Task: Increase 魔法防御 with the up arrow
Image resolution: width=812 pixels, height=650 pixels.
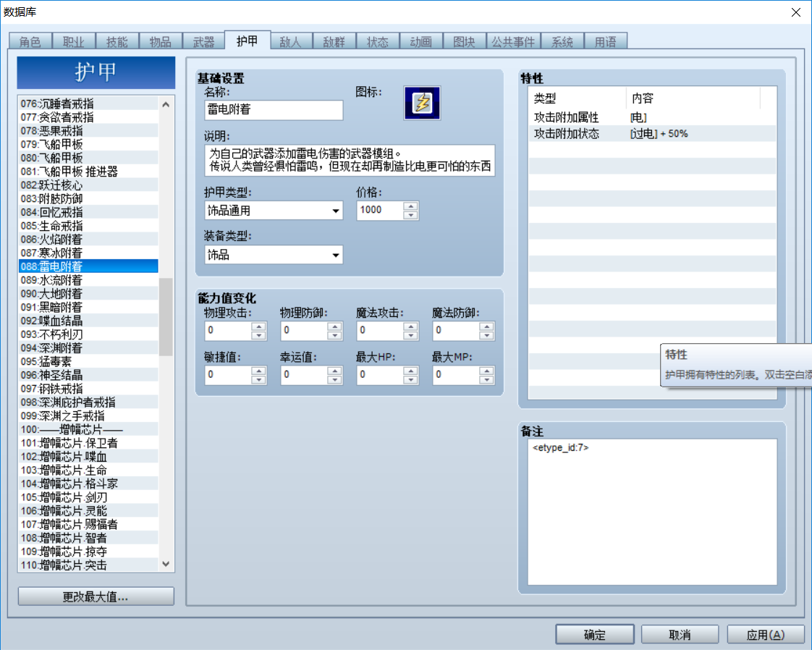Action: 487,326
